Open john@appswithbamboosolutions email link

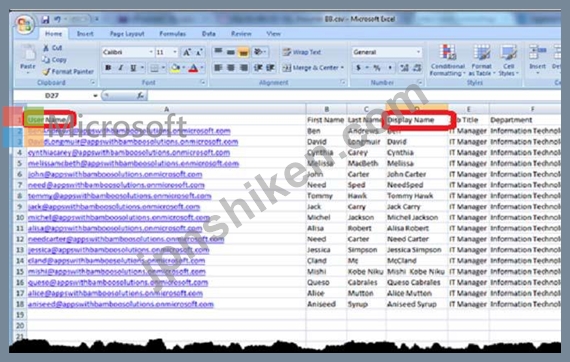coord(115,174)
